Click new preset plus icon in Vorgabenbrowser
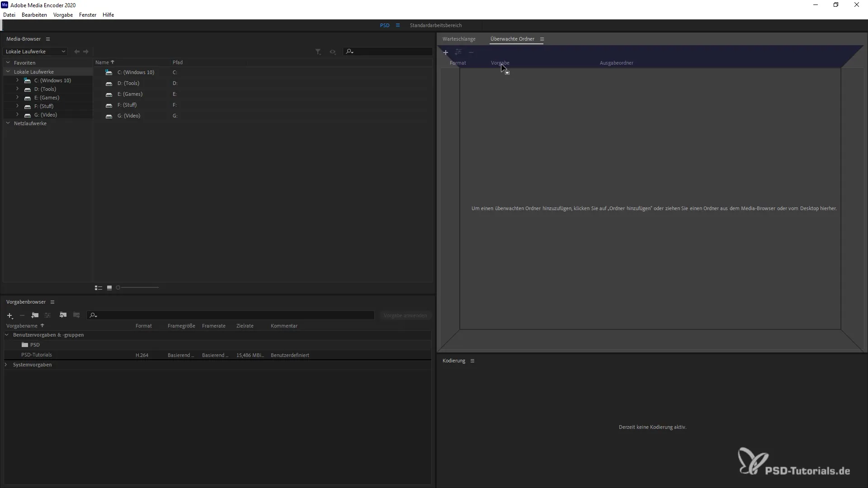Screen dimensions: 868x488 (x=9, y=315)
